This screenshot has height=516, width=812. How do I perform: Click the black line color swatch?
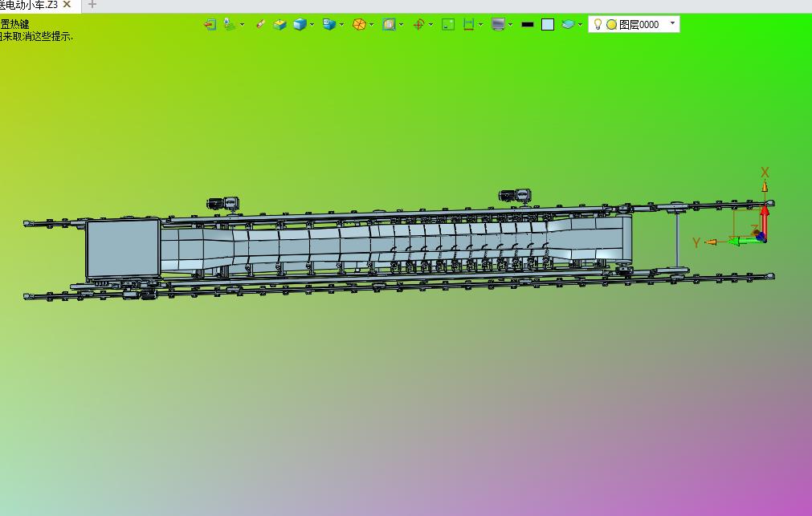tap(528, 24)
